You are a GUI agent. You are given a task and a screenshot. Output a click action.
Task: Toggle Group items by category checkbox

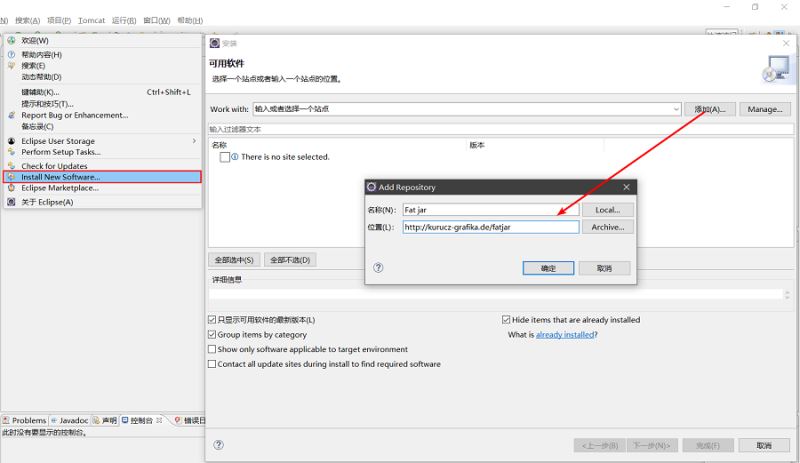[212, 334]
